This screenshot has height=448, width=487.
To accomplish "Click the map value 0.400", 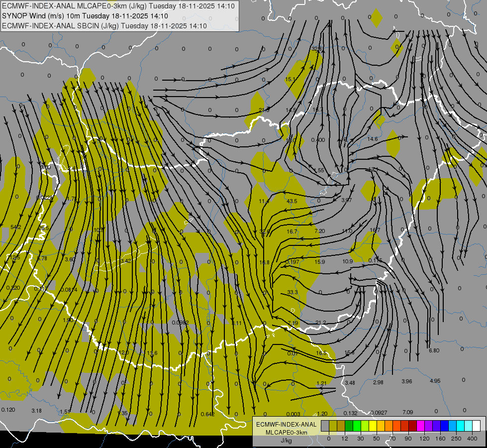I will pos(318,140).
